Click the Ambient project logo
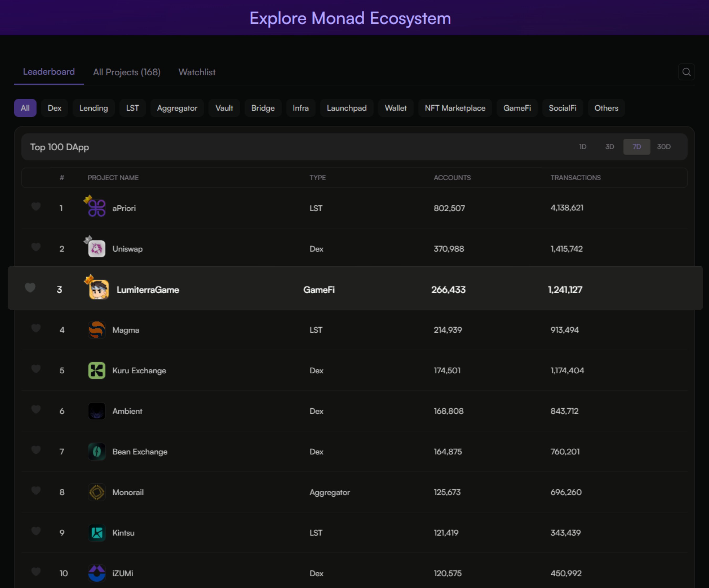The image size is (709, 588). pos(97,411)
